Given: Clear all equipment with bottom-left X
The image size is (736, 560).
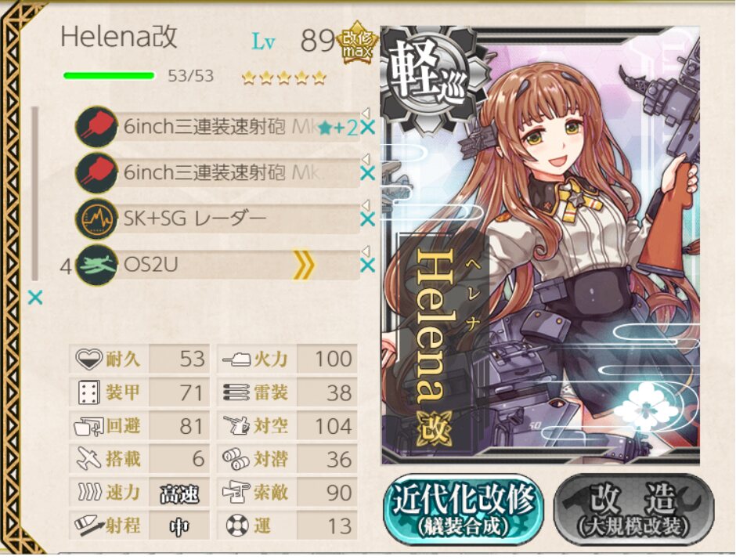Looking at the screenshot, I should [35, 297].
